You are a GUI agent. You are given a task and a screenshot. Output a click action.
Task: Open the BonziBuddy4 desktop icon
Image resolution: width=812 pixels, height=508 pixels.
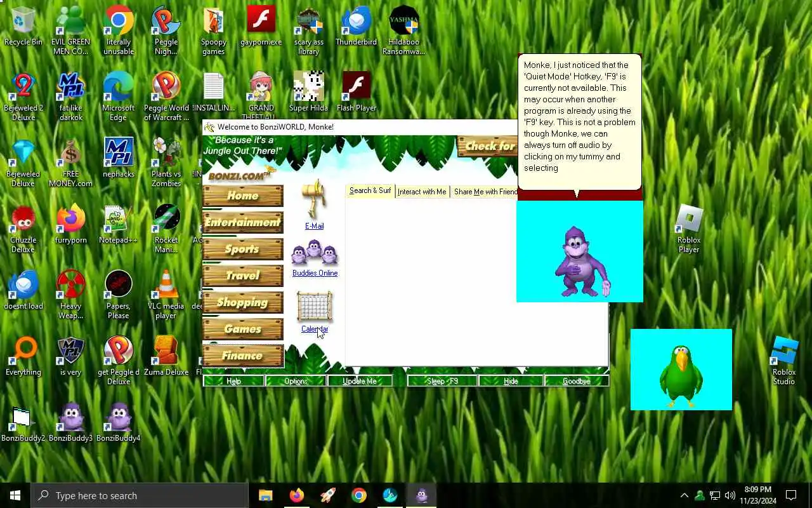coord(119,422)
